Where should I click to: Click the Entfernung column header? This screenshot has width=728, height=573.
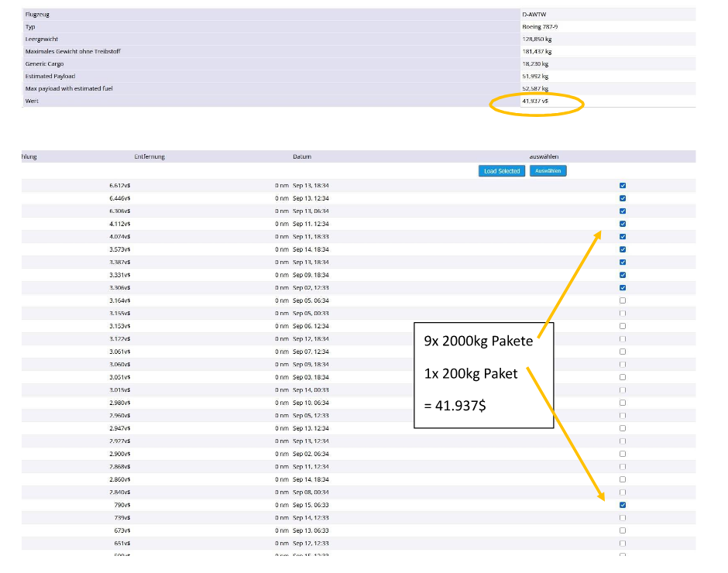[149, 156]
